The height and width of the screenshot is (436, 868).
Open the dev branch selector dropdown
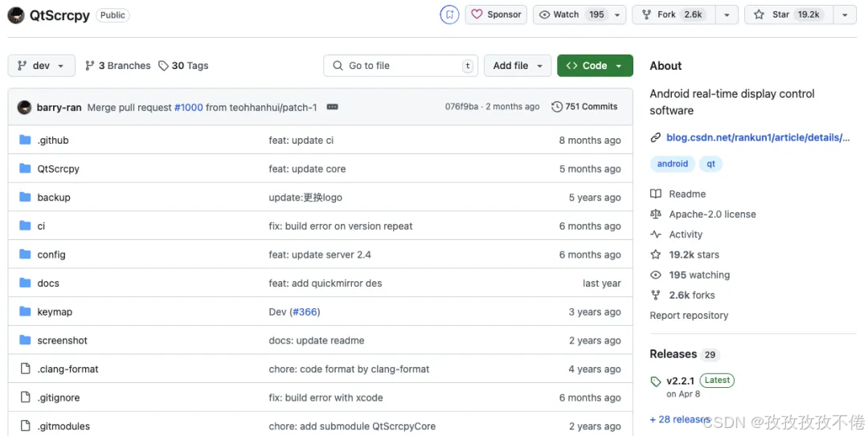click(42, 66)
